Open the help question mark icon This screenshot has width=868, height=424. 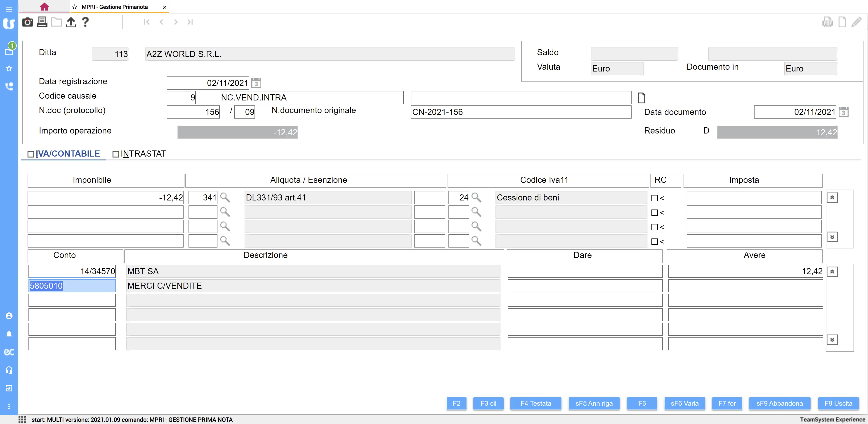[85, 22]
